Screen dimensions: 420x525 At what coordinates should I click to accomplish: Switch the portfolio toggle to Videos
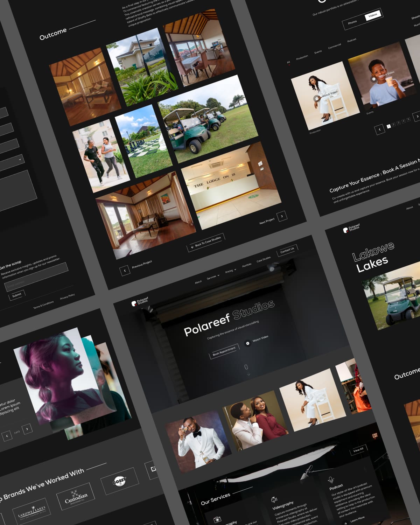pyautogui.click(x=373, y=15)
